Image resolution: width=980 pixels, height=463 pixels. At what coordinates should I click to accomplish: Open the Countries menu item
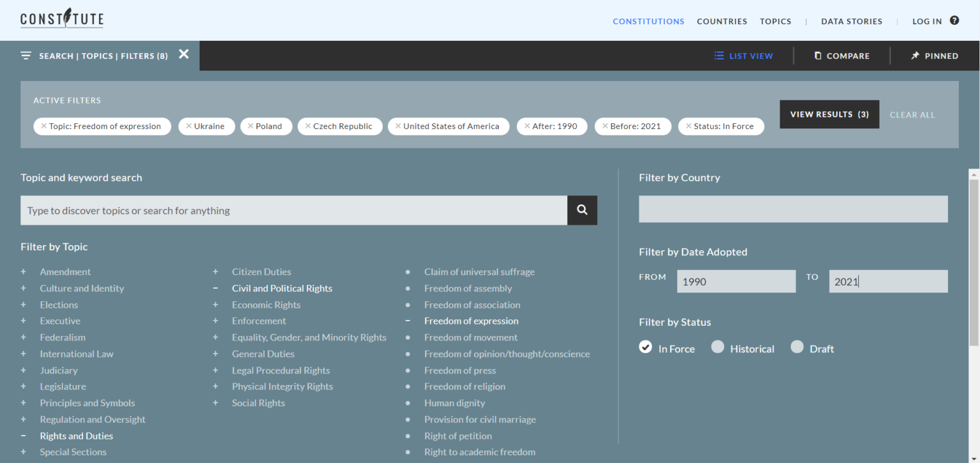pyautogui.click(x=722, y=21)
